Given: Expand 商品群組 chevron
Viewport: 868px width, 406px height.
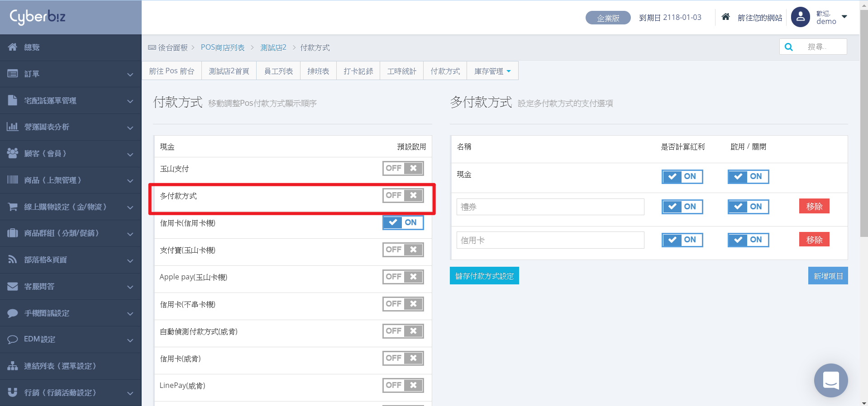Looking at the screenshot, I should pos(130,234).
